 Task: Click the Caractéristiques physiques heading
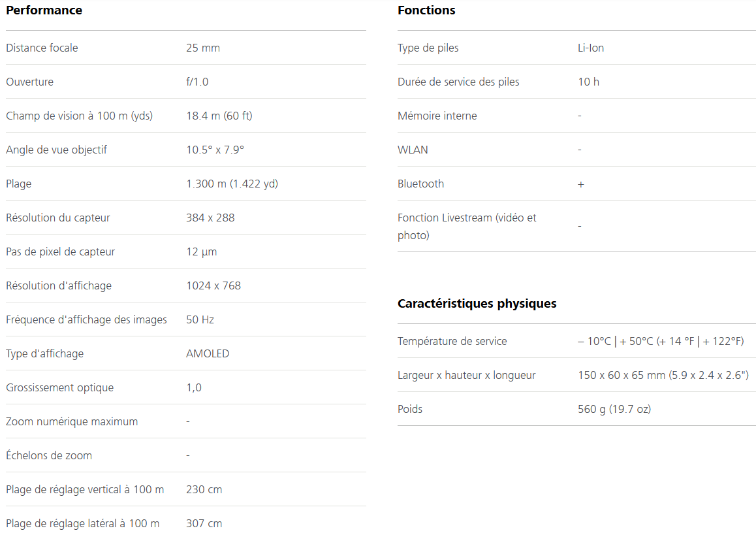click(x=477, y=304)
